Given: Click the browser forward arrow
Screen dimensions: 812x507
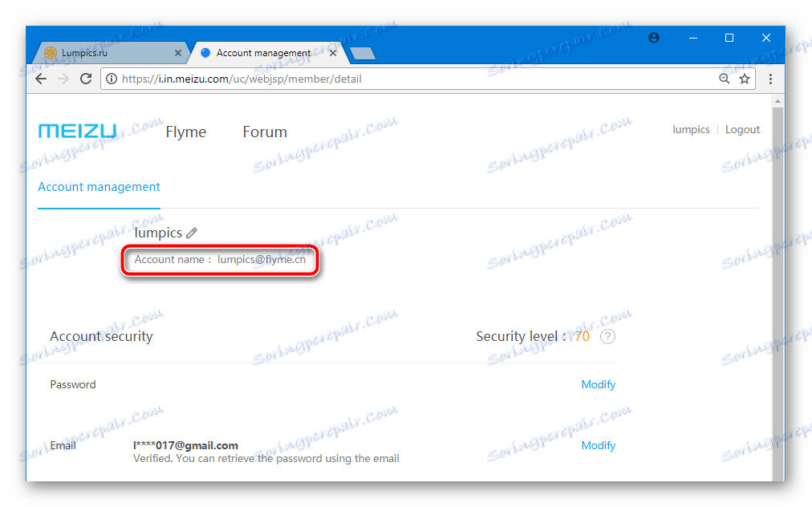Looking at the screenshot, I should (x=63, y=79).
